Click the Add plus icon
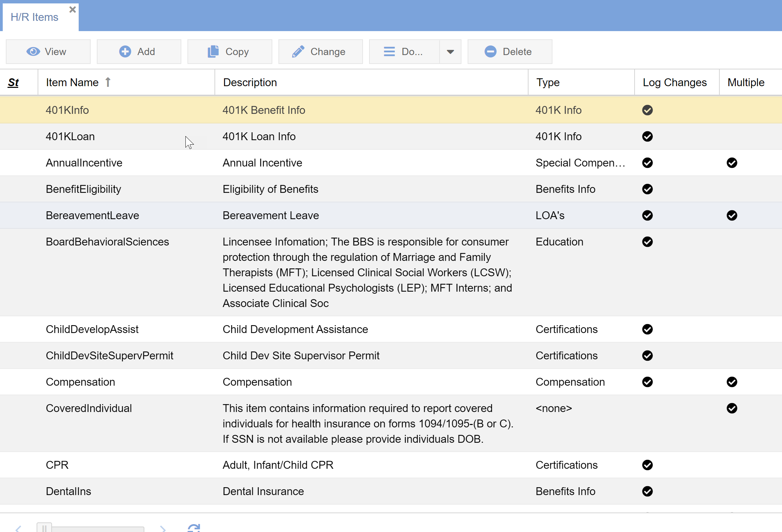The image size is (782, 532). click(x=125, y=52)
